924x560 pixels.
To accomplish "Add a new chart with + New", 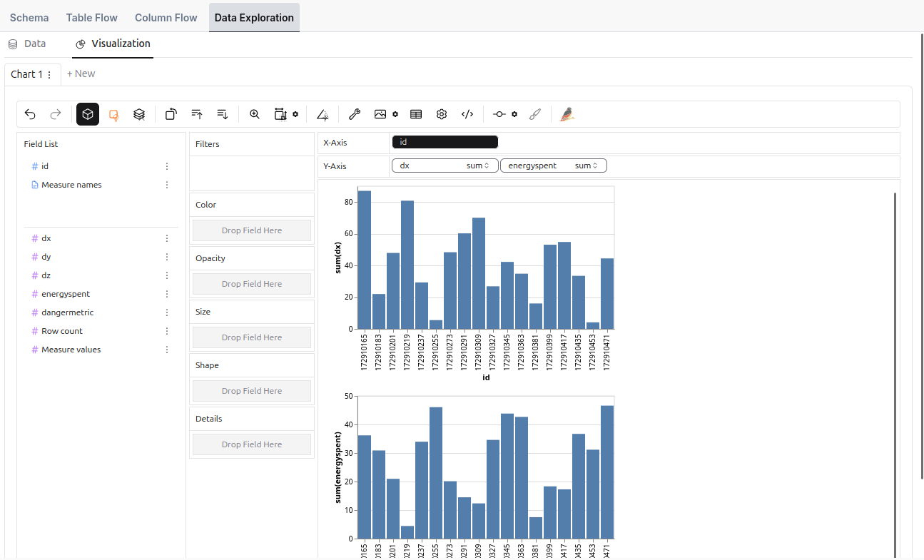I will [81, 73].
